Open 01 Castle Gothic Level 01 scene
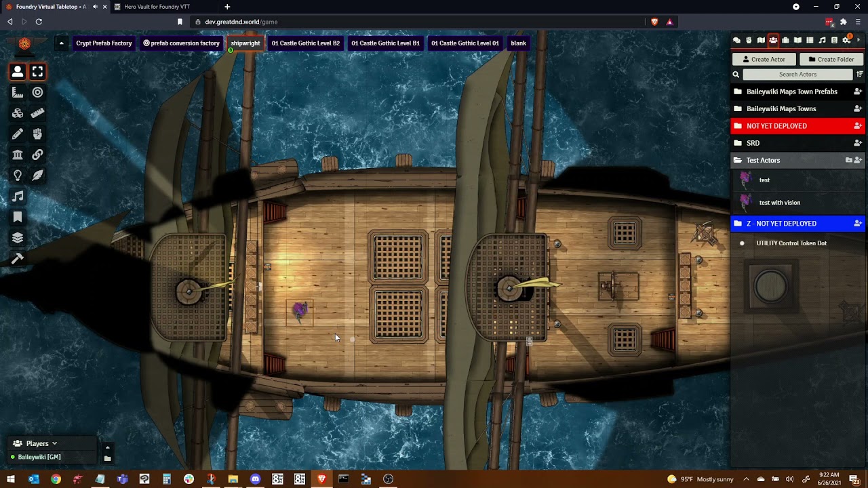The height and width of the screenshot is (488, 868). point(465,43)
